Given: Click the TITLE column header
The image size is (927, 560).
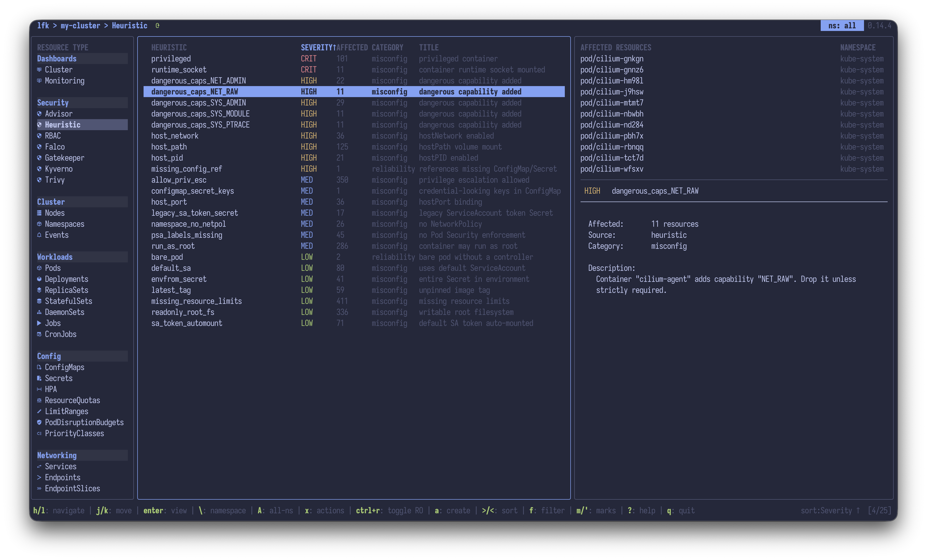Looking at the screenshot, I should click(x=429, y=47).
